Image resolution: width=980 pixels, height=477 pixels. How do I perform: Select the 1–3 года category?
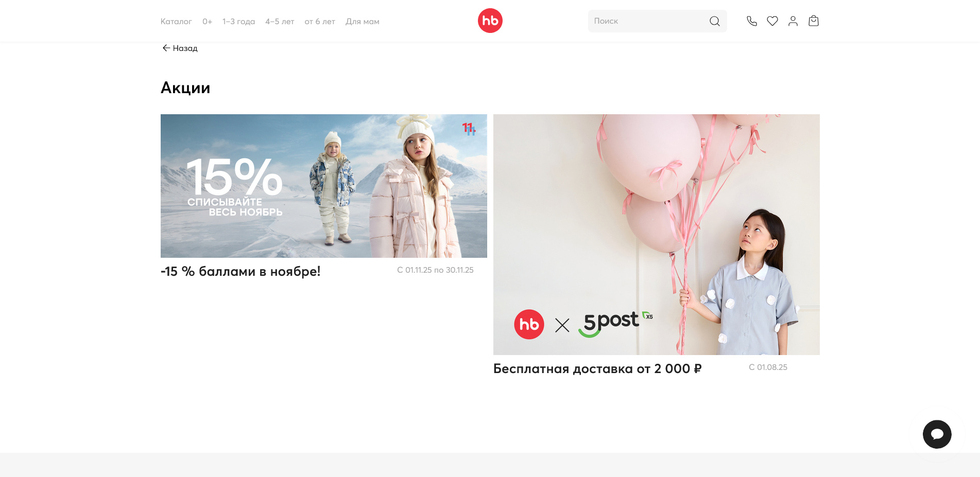click(x=238, y=22)
